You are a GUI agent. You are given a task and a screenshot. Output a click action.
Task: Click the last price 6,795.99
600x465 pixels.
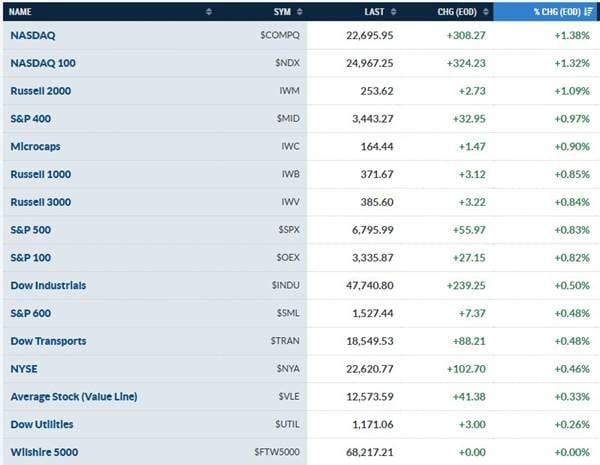(373, 230)
